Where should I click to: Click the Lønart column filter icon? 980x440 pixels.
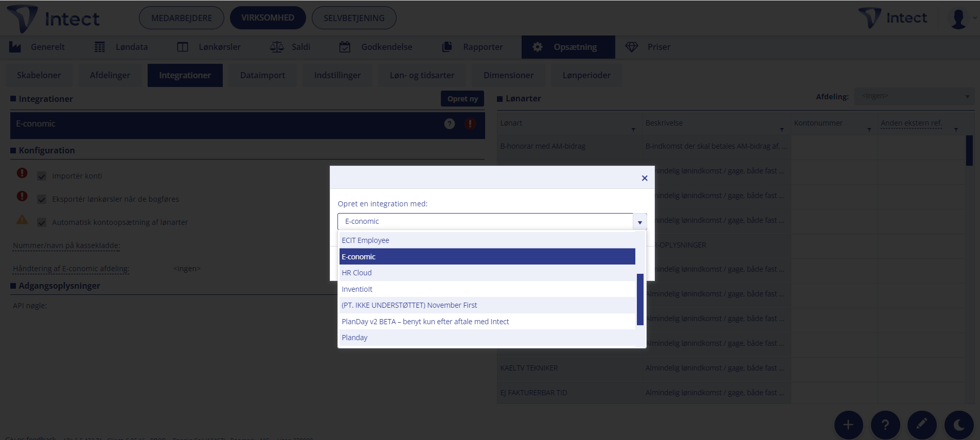tap(633, 130)
